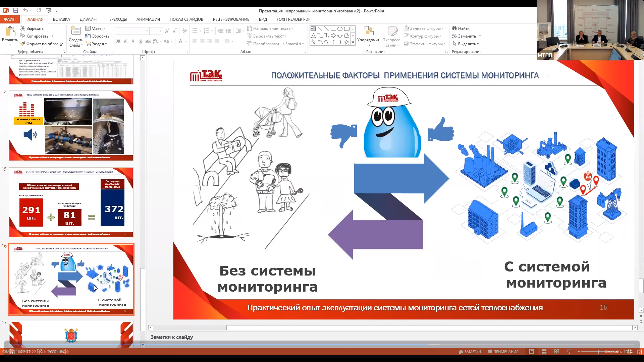Clear all formatting eraser icon
The height and width of the screenshot is (362, 644).
pos(184,31)
